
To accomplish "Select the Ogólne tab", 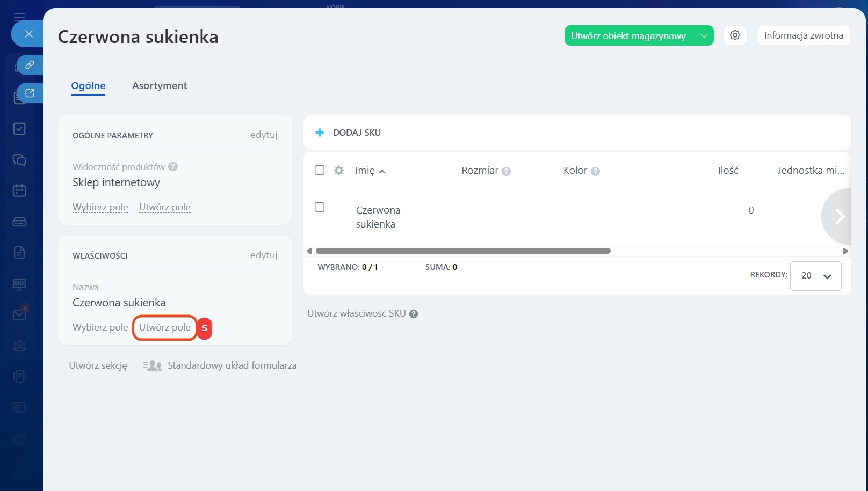I will (88, 86).
